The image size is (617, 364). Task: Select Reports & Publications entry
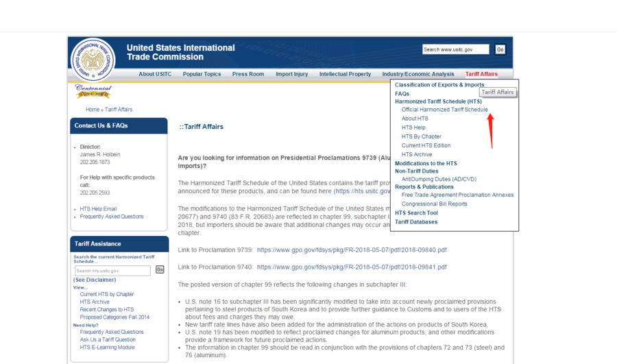point(424,187)
